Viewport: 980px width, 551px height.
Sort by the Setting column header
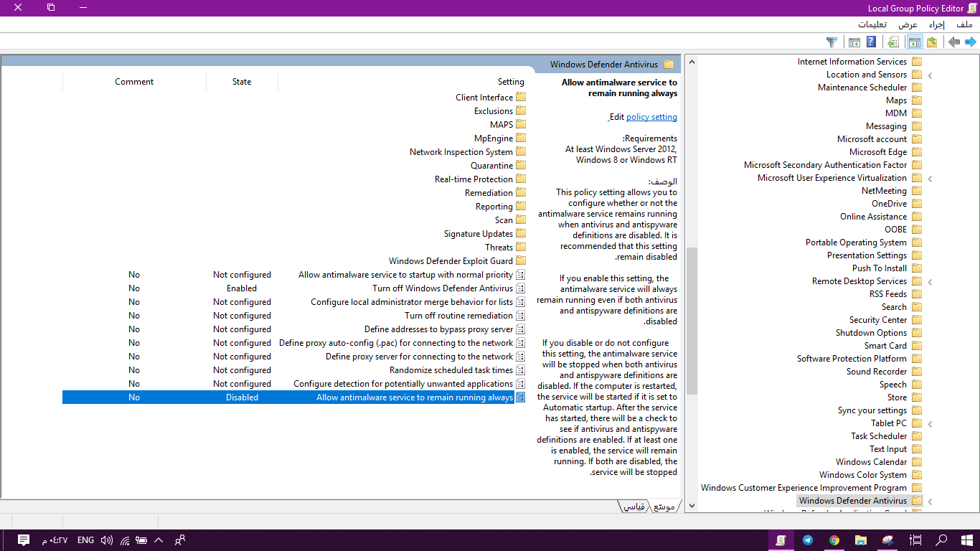point(402,82)
